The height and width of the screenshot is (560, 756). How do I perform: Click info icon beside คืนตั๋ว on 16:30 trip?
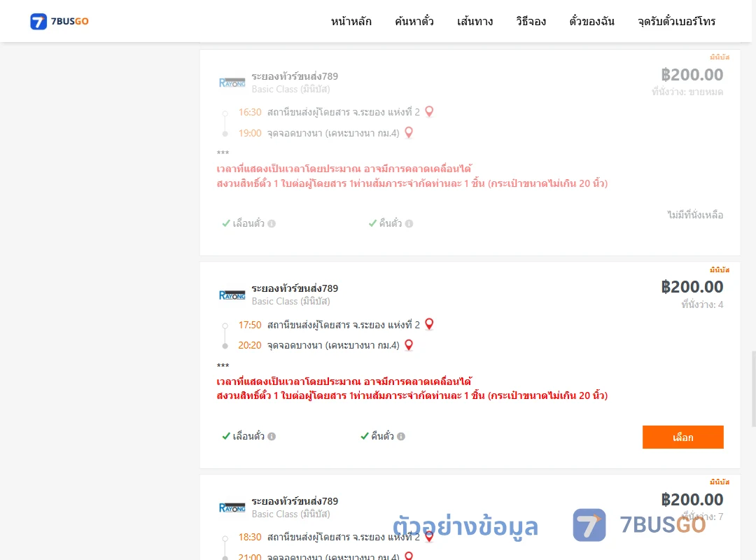409,223
